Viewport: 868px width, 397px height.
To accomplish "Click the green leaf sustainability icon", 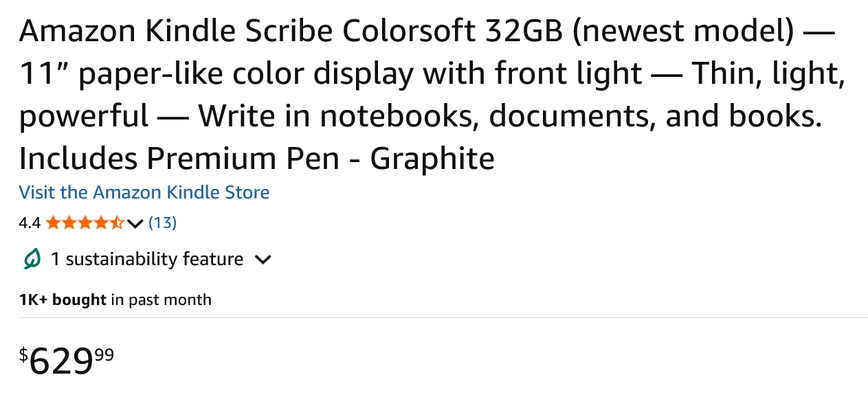I will tap(32, 259).
